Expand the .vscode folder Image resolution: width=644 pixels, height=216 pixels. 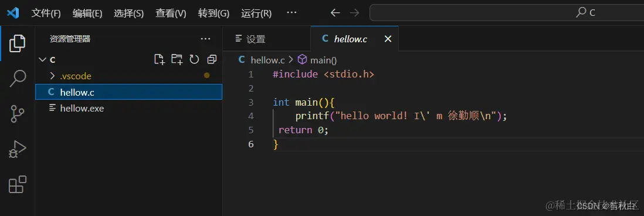[x=52, y=76]
